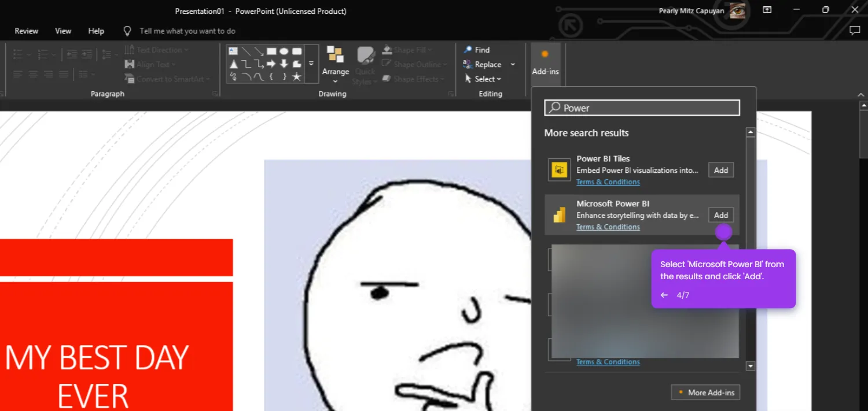Screen dimensions: 868x411
Task: Choose the Right Arrow shape
Action: point(271,64)
